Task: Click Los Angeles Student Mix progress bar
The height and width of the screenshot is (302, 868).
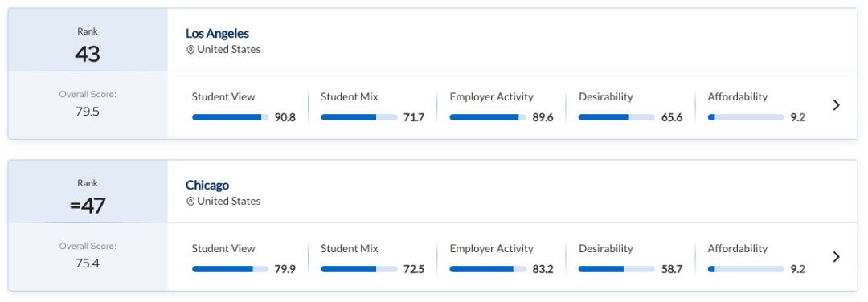Action: point(359,117)
